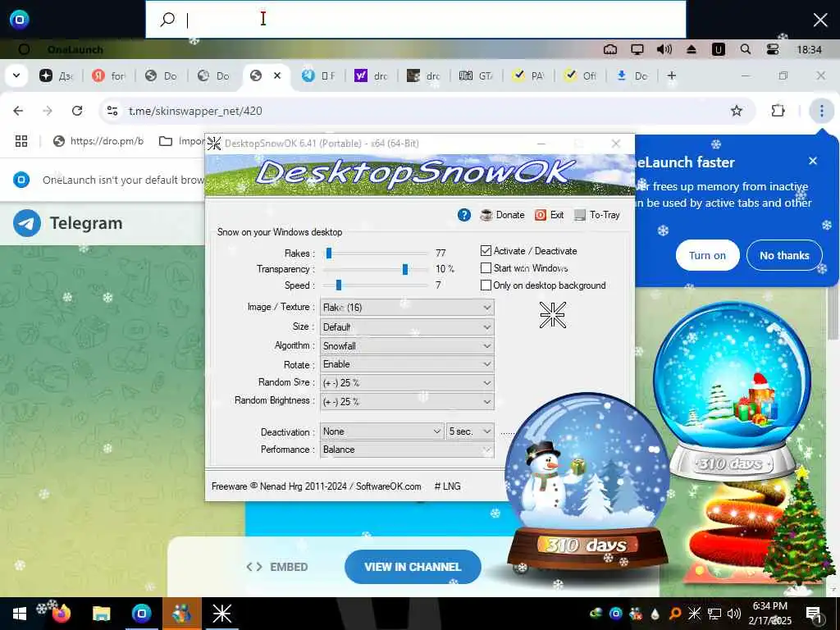Open the 5 sec. dropdown

(470, 431)
